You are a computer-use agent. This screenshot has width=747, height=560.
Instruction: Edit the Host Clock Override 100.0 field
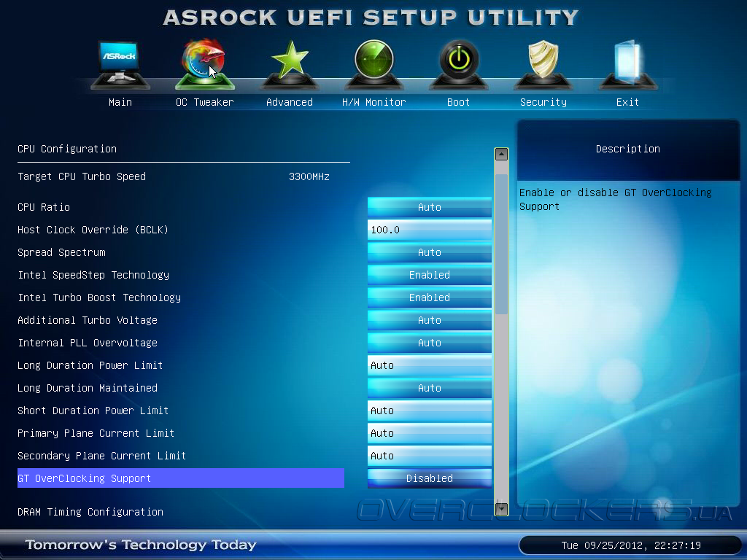[x=429, y=230]
